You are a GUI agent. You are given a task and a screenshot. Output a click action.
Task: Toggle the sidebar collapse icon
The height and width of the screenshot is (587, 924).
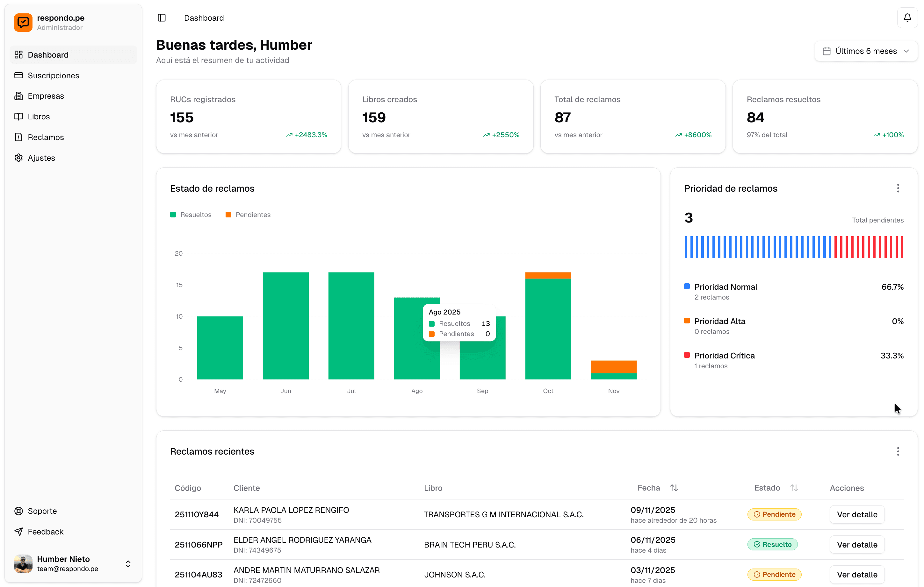coord(162,18)
